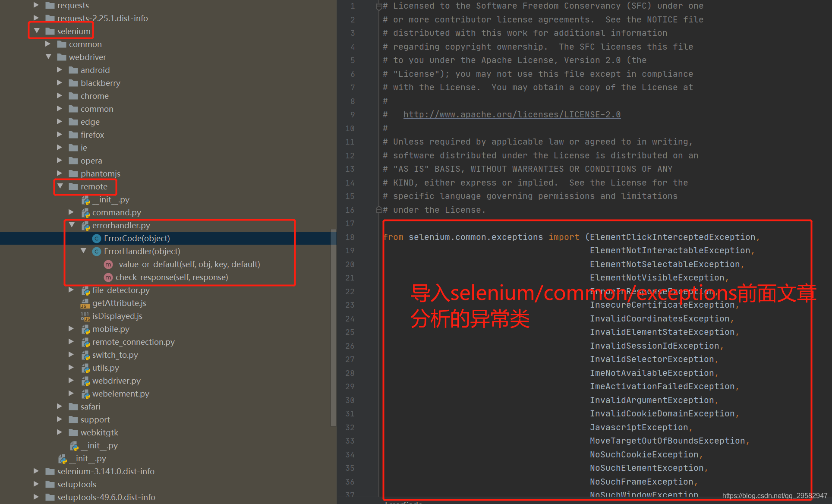Click the ErrorHandler(object) class icon
The width and height of the screenshot is (832, 504).
coord(97,251)
